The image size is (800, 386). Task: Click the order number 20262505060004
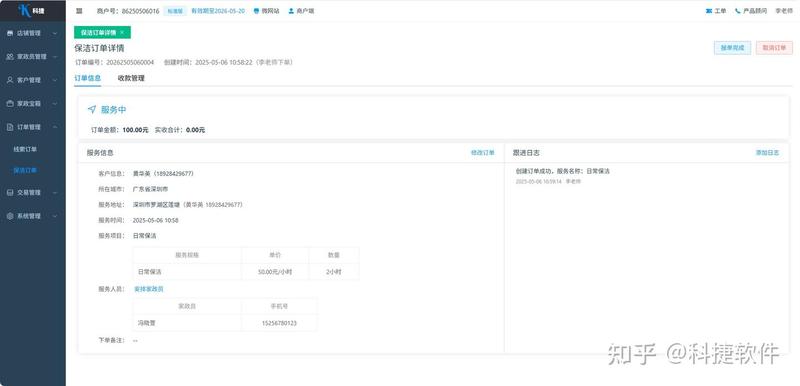click(x=130, y=63)
